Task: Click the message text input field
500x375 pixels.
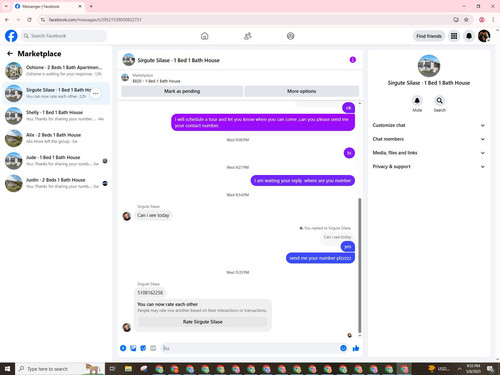Action: pyautogui.click(x=250, y=348)
